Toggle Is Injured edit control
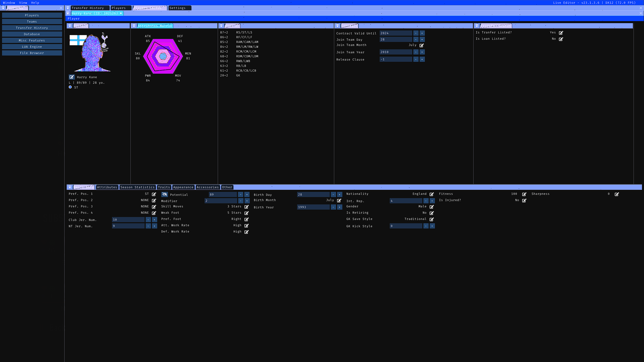The width and height of the screenshot is (644, 362). pyautogui.click(x=524, y=200)
